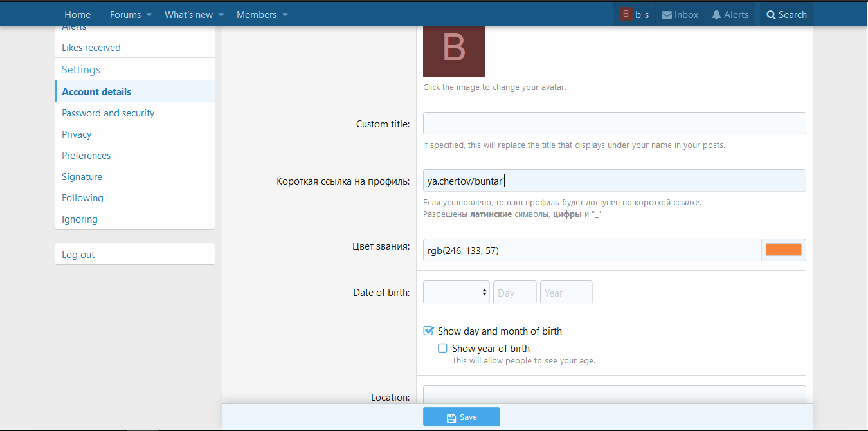Image resolution: width=868 pixels, height=431 pixels.
Task: Click the large B avatar image to change it
Action: click(x=453, y=50)
